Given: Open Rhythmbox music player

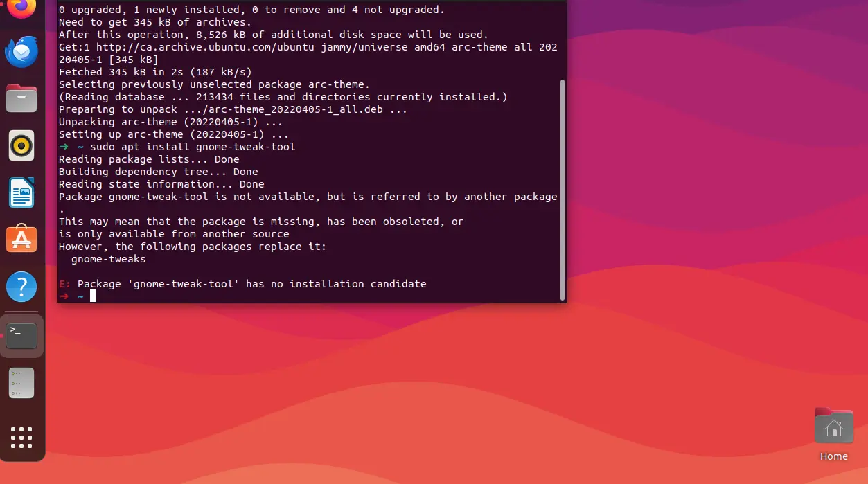Looking at the screenshot, I should pos(21,145).
